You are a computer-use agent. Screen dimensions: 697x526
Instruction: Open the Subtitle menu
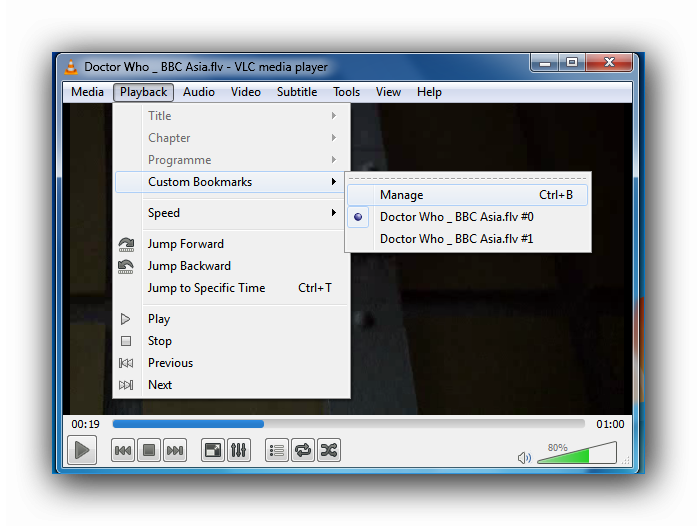point(297,92)
